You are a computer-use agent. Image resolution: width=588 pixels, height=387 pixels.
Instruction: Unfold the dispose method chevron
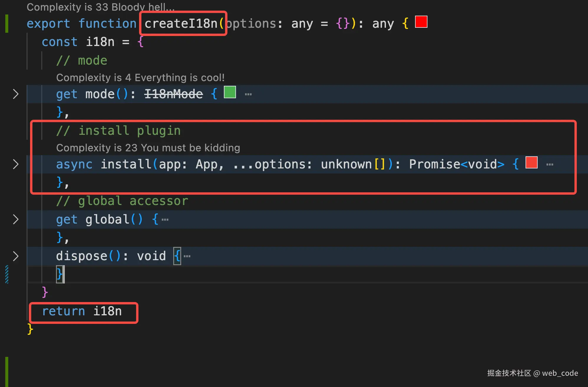(x=16, y=256)
